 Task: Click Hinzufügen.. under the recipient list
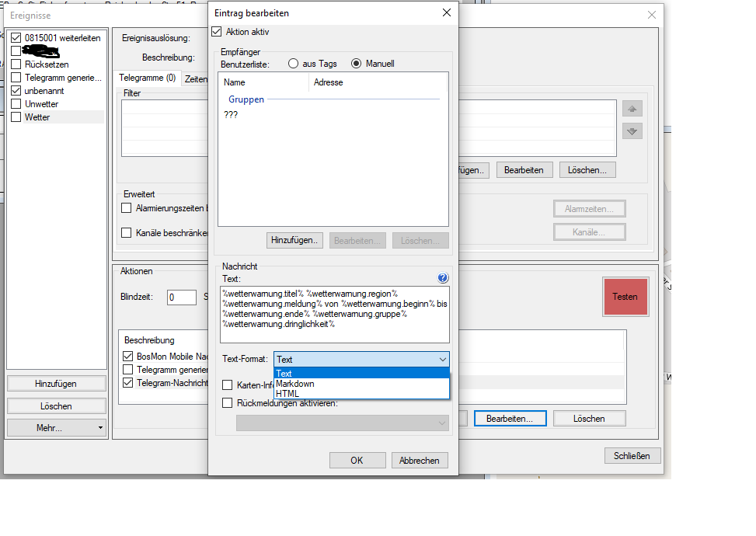[x=294, y=241]
